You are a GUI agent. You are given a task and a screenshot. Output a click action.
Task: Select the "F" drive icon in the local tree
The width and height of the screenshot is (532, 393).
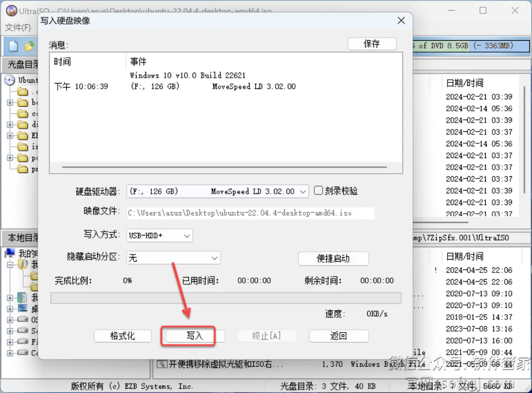[x=23, y=341]
